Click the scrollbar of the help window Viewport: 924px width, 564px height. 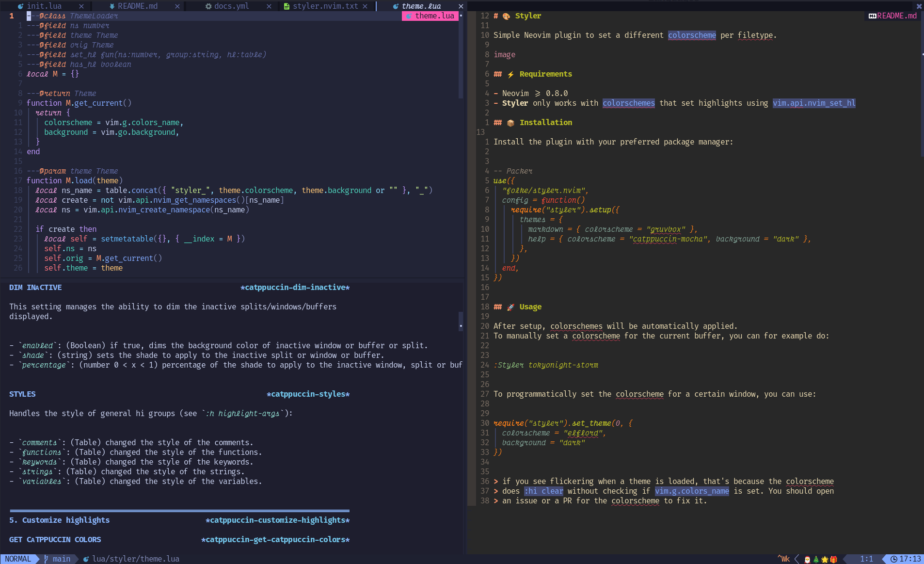coord(461,321)
